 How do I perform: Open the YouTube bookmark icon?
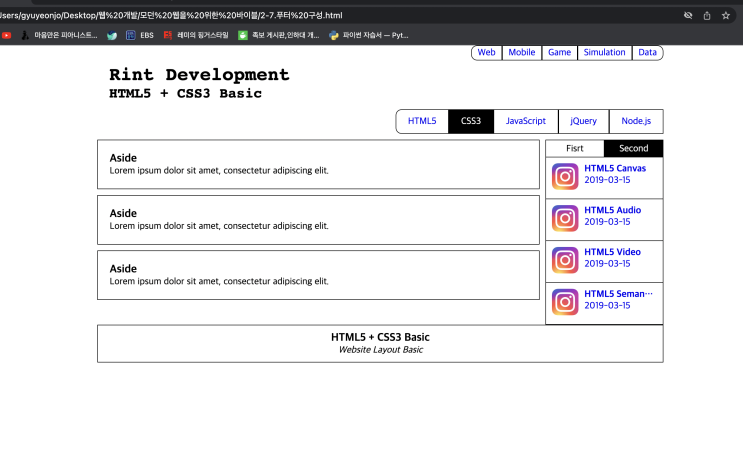[6, 35]
